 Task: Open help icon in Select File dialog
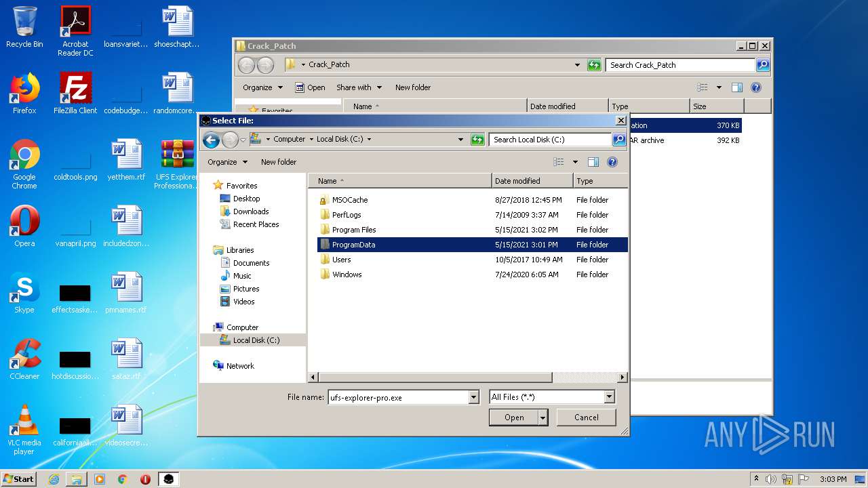tap(612, 162)
